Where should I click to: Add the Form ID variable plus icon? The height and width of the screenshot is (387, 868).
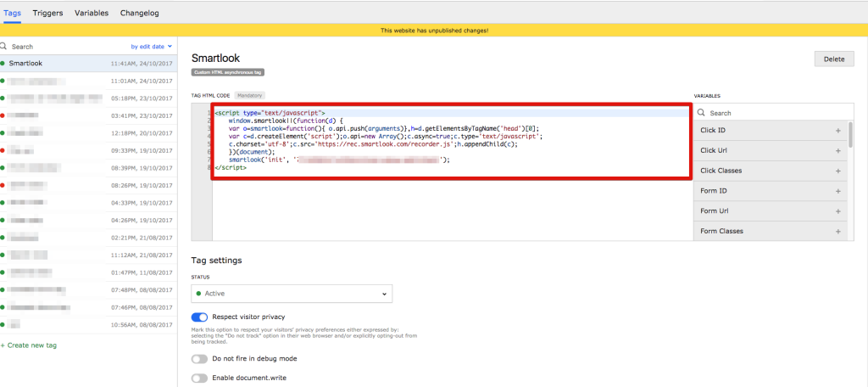coord(838,191)
